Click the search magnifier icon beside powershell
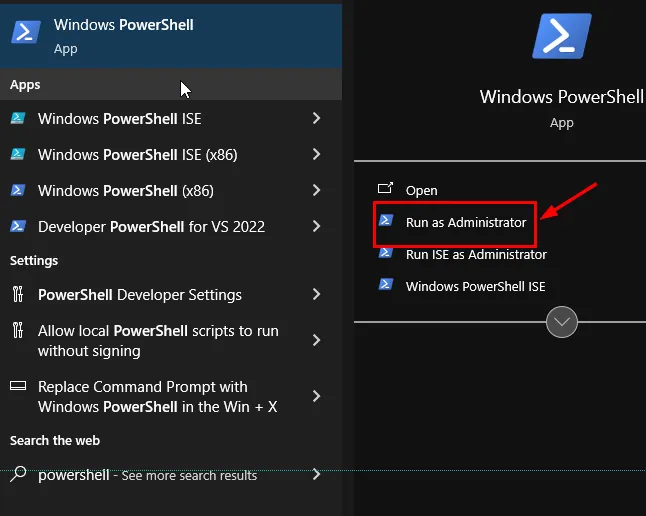 point(17,475)
